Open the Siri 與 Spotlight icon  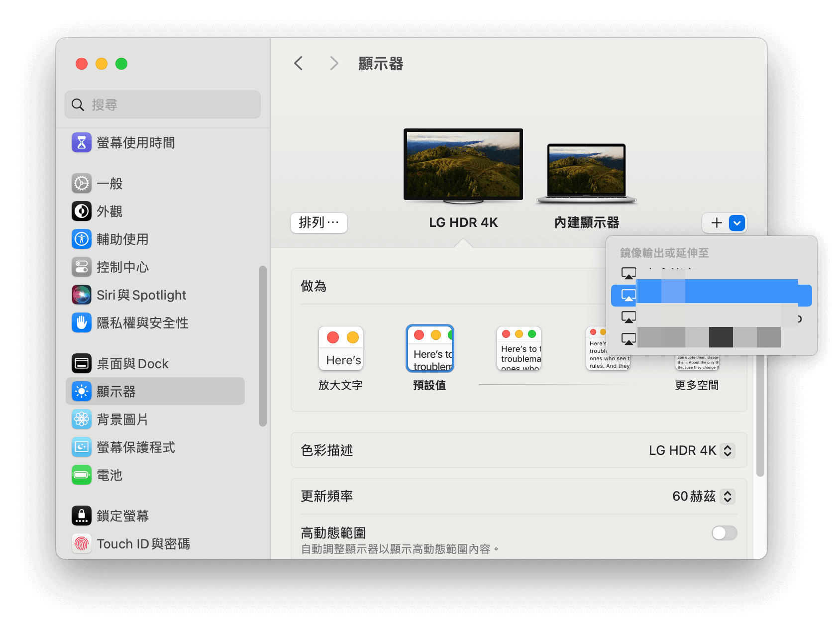click(x=82, y=295)
